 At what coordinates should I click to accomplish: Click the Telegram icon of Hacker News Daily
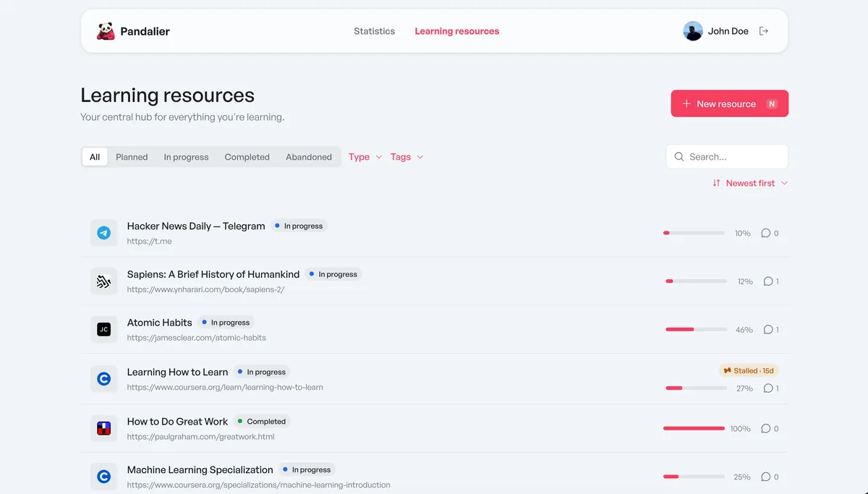pos(103,233)
